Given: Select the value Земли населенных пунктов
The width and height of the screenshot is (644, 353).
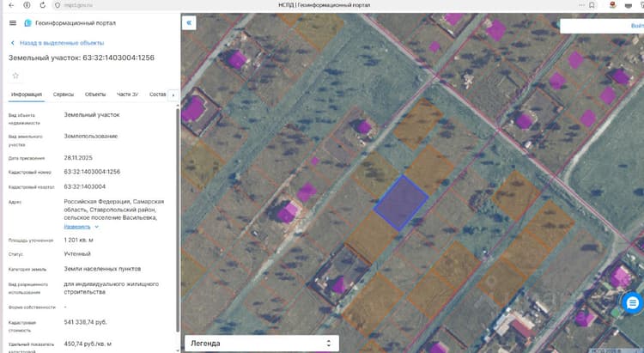Looking at the screenshot, I should pyautogui.click(x=102, y=269).
